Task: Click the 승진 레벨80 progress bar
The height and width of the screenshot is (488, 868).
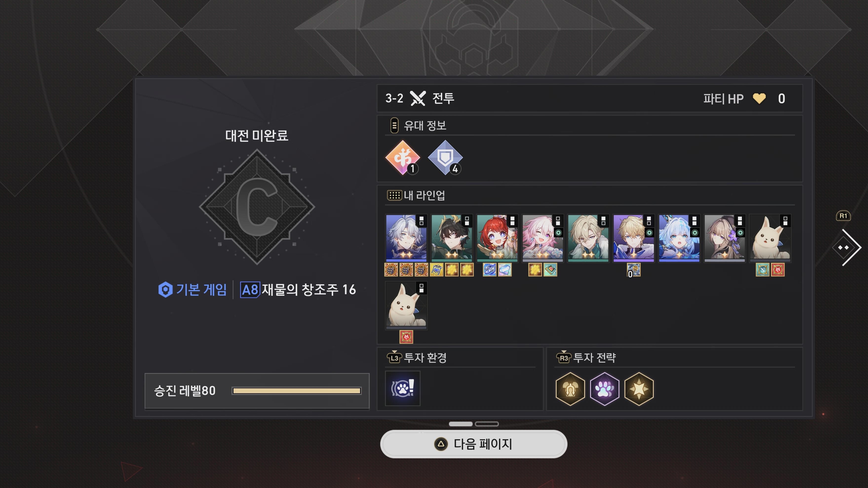Action: [296, 391]
